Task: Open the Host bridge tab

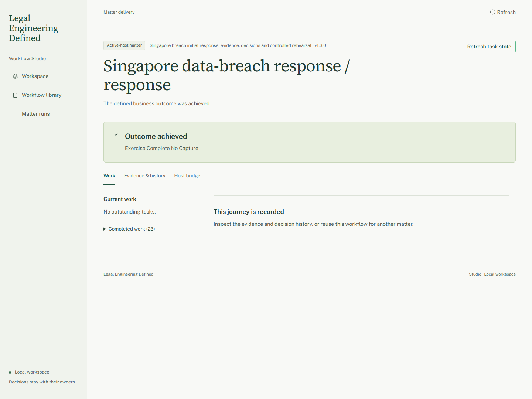Action: point(187,176)
